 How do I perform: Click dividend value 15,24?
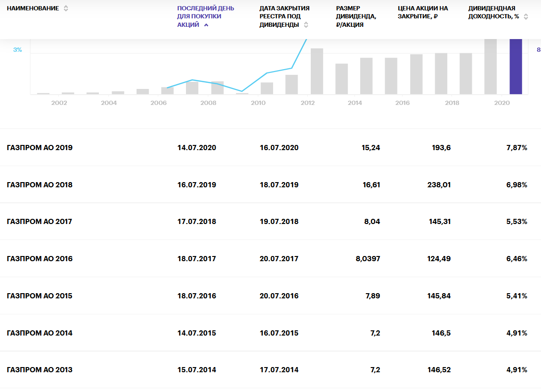click(x=371, y=148)
